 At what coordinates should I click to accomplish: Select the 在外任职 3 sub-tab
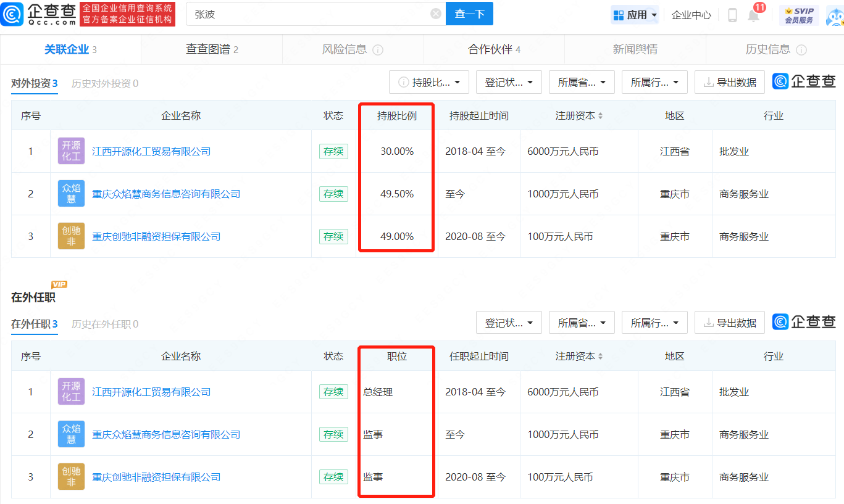[35, 324]
